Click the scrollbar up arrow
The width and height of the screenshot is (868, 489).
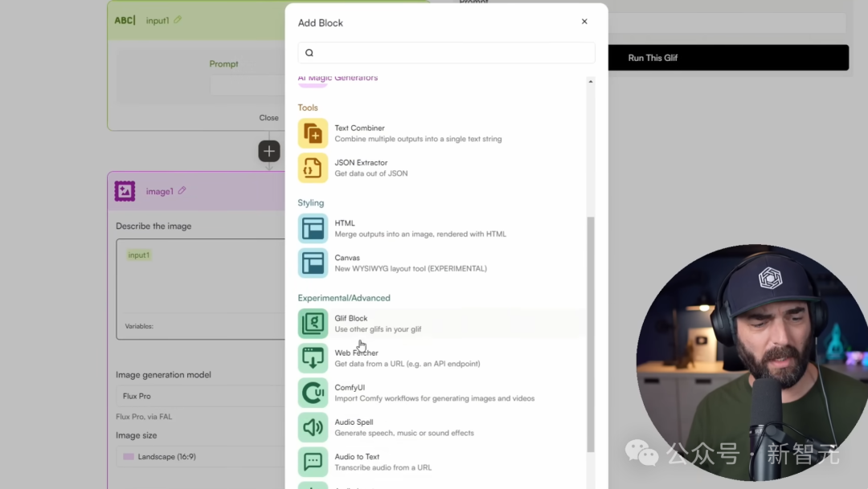(x=591, y=81)
